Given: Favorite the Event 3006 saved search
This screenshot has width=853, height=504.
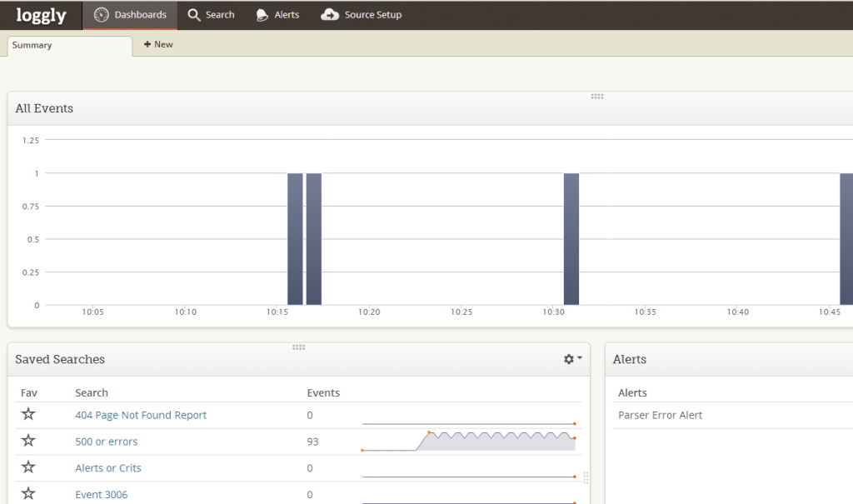Looking at the screenshot, I should click(28, 494).
